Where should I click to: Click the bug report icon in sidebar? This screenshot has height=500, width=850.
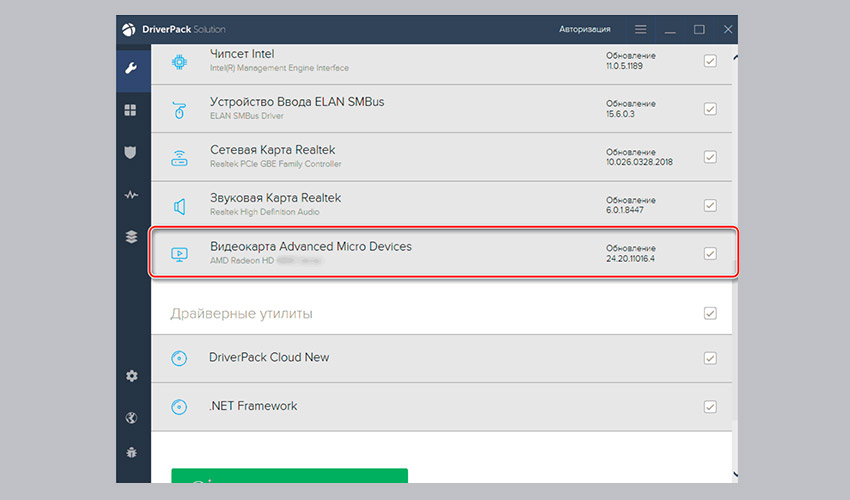tap(131, 453)
